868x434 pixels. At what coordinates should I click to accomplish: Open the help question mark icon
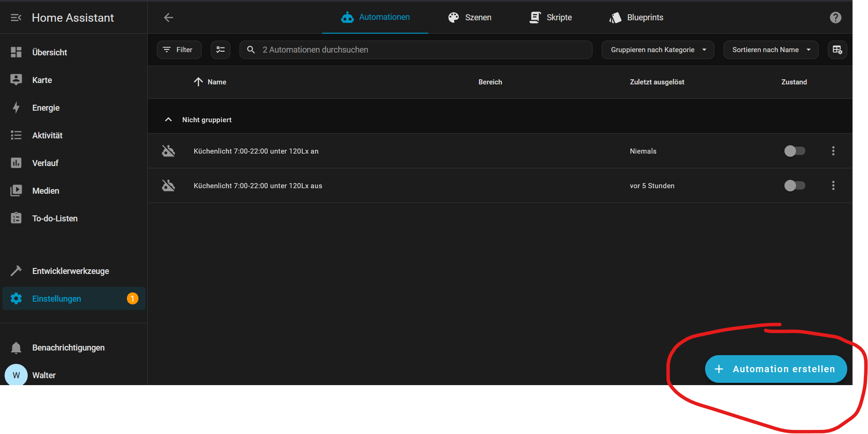[x=835, y=18]
